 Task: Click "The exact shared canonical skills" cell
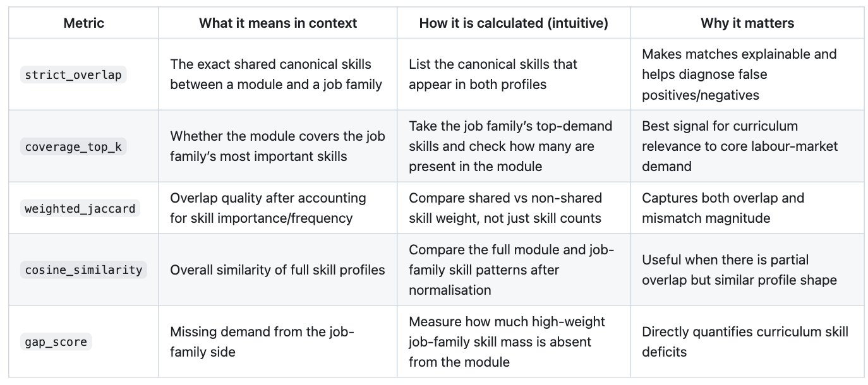(276, 74)
